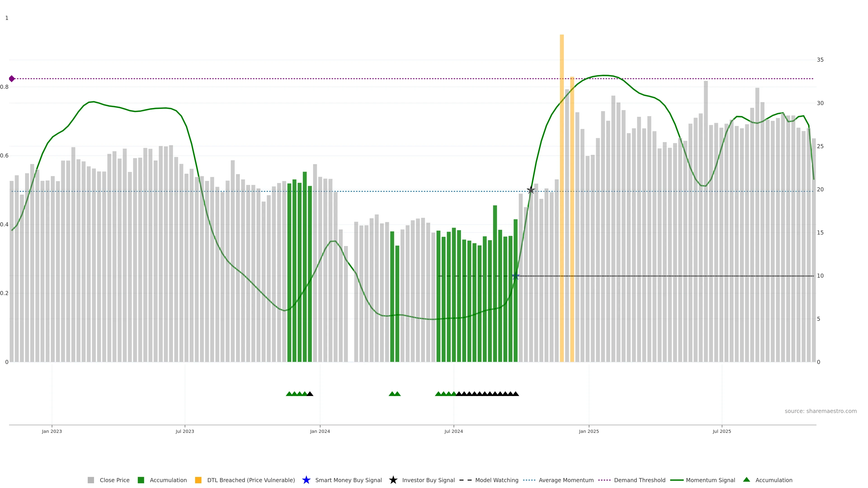Viewport: 868px width, 488px height.
Task: Click DTL Breached (Price Vulnerable) legend label
Action: click(x=251, y=480)
